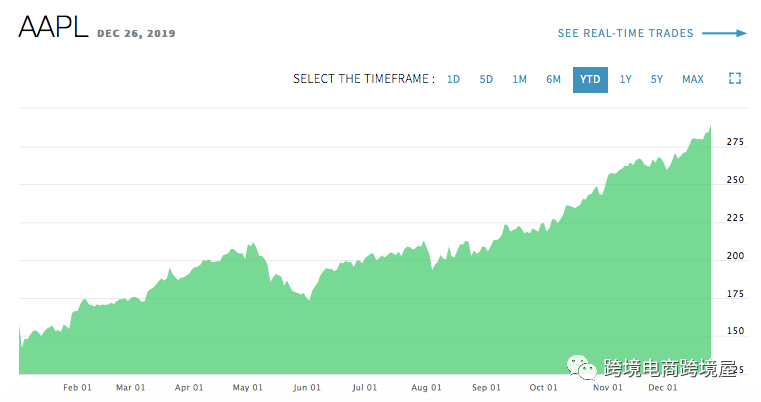Click the SEE REAL-TIME TRADES arrow icon
The image size is (761, 402).
pos(724,33)
